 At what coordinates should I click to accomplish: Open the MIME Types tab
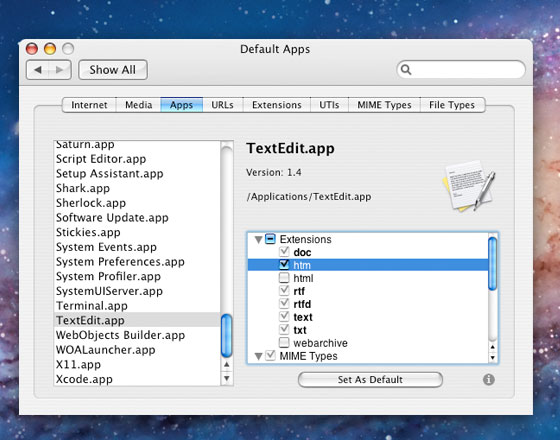[384, 105]
